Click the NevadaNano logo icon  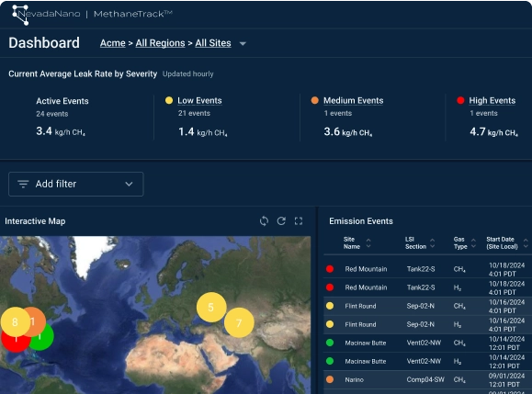click(21, 15)
